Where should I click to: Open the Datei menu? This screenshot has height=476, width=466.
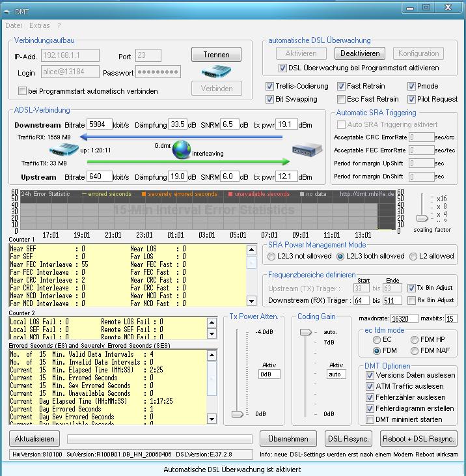[x=14, y=25]
